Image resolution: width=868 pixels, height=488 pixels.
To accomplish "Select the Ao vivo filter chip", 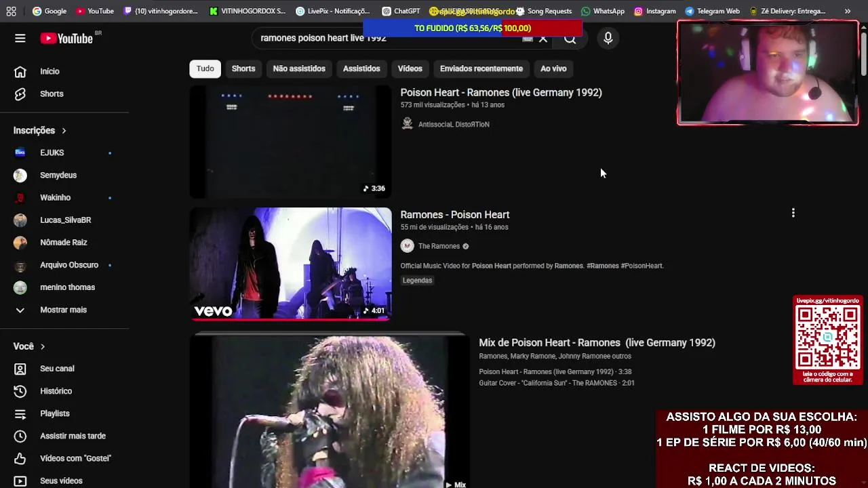I will [553, 68].
